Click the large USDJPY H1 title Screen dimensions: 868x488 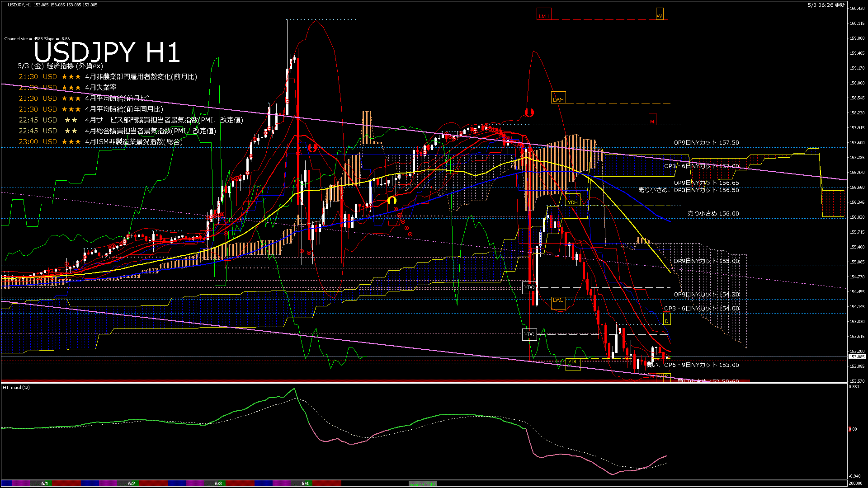click(x=107, y=52)
